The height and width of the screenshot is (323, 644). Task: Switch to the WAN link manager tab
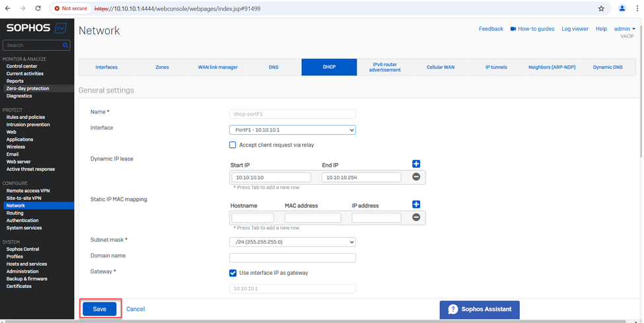point(217,67)
